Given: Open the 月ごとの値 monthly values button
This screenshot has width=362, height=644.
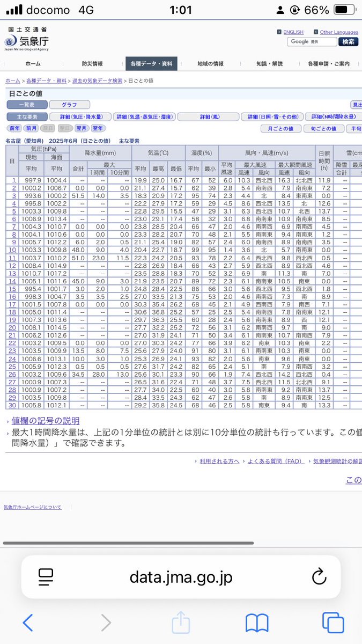Looking at the screenshot, I should click(280, 129).
